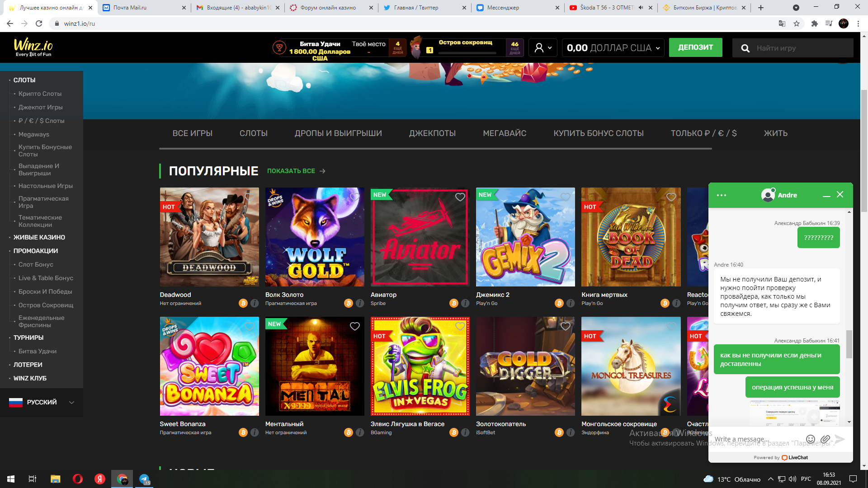Viewport: 868px width, 488px height.
Task: Favorite Wolf Gold with heart icon
Action: [355, 197]
